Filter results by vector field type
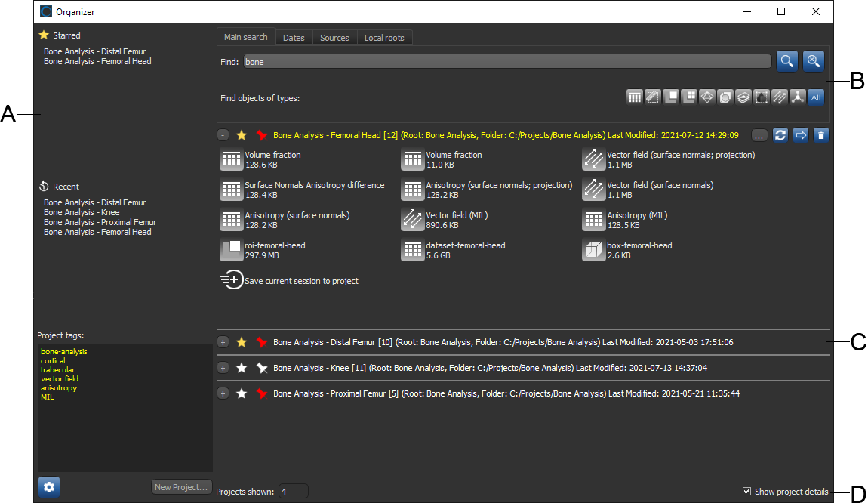The image size is (868, 503). 779,97
